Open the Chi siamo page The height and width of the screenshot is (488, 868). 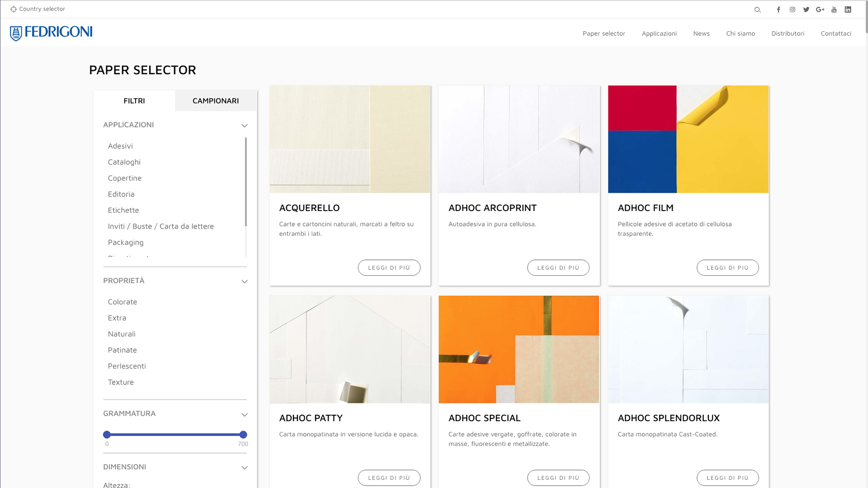pyautogui.click(x=741, y=33)
